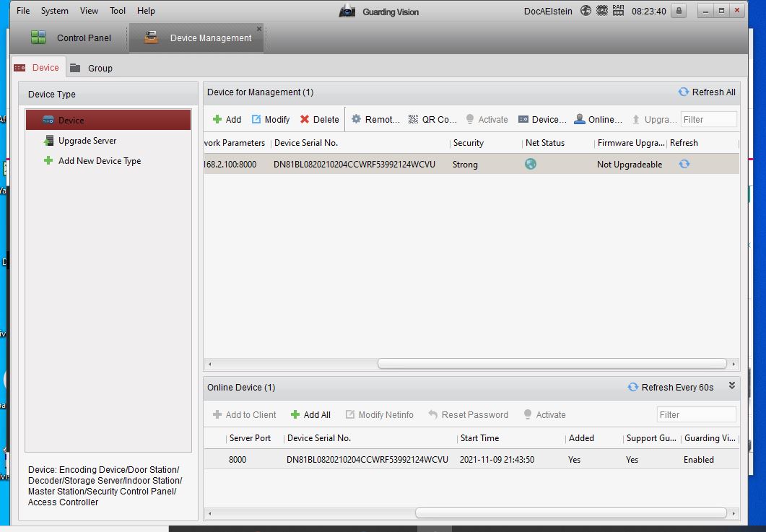Screen dimensions: 766x532
Task: Click the CPU usage icon in title bar
Action: pyautogui.click(x=602, y=10)
